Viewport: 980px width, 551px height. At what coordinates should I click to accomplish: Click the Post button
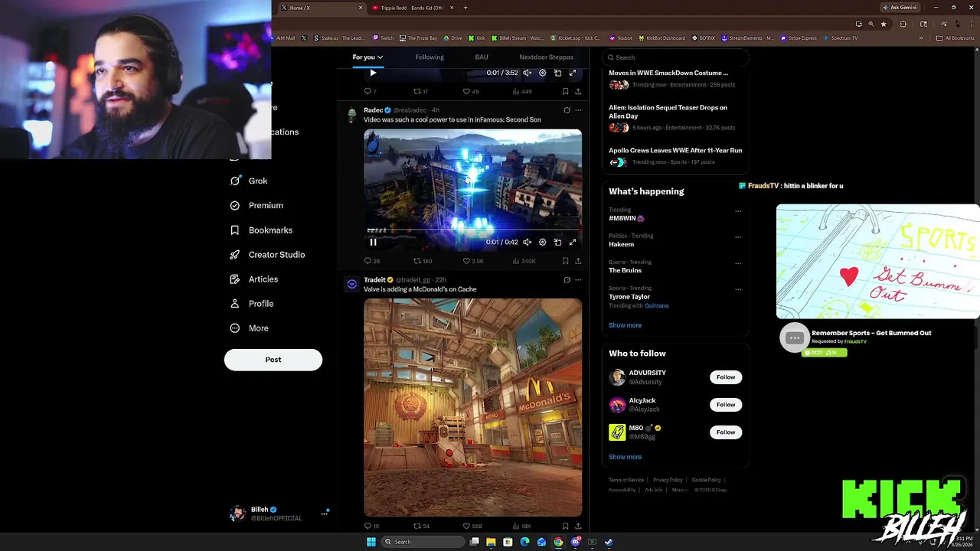click(x=273, y=360)
